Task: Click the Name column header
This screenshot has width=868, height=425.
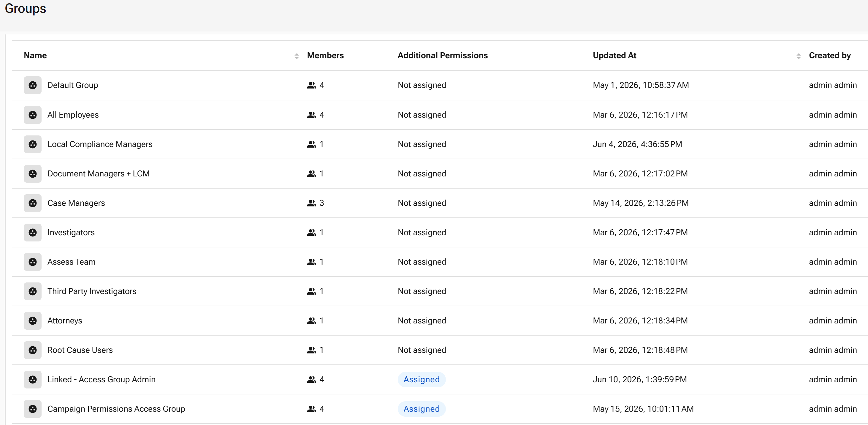Action: tap(35, 56)
